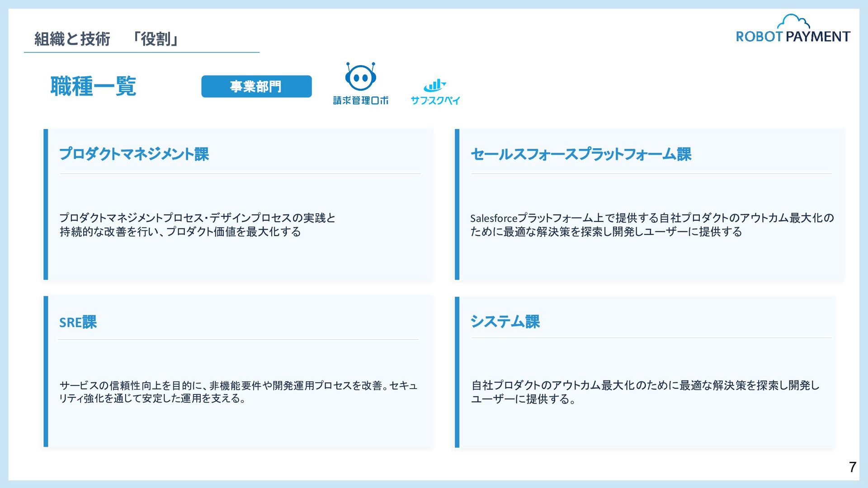
Task: Select the プロダクトマネジメント課 card heading
Action: (x=134, y=154)
